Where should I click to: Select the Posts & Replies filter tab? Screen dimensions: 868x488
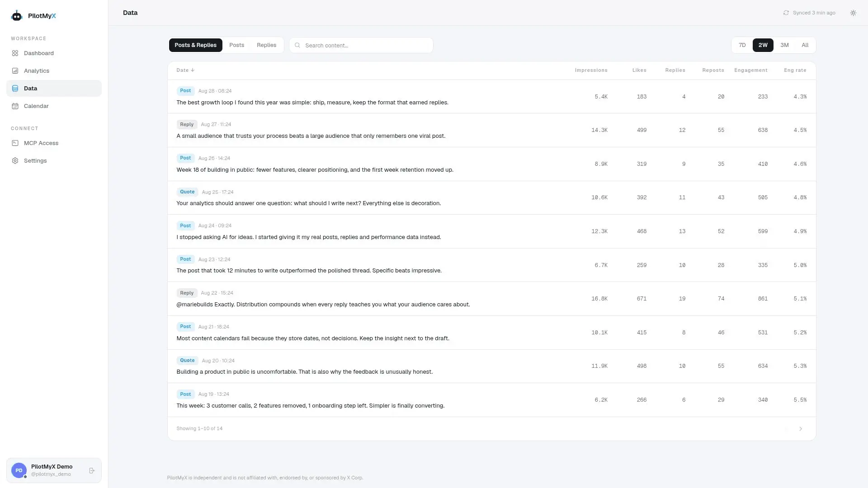(195, 45)
